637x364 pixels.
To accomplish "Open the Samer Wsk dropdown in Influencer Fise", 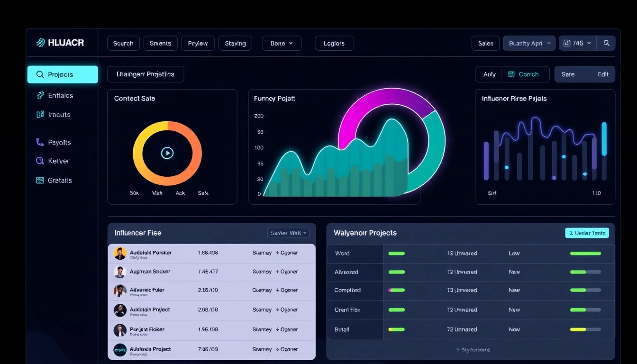I will (288, 233).
